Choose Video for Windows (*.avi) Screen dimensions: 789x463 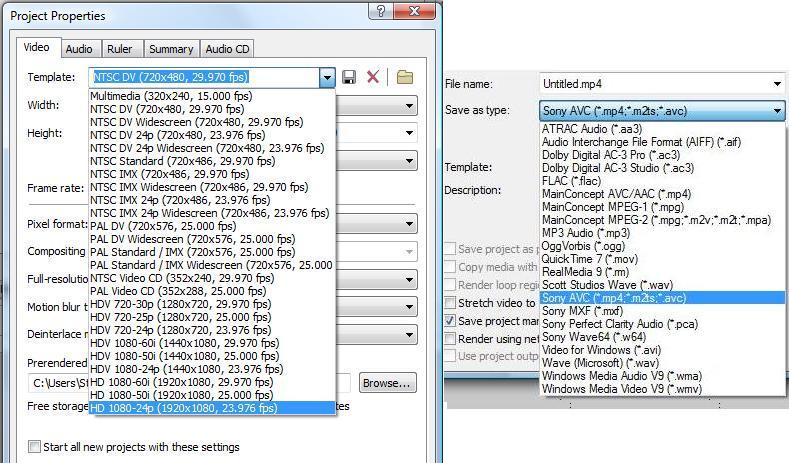point(662,350)
